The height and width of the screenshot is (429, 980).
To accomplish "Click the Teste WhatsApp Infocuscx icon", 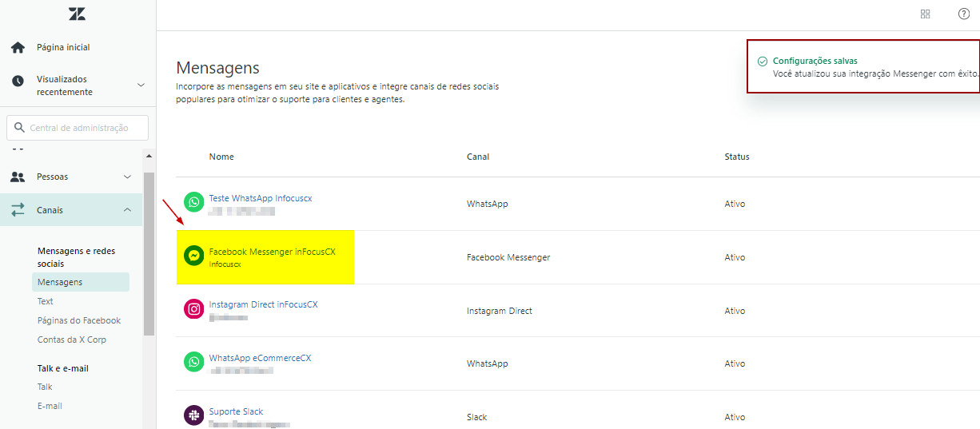I will point(193,202).
